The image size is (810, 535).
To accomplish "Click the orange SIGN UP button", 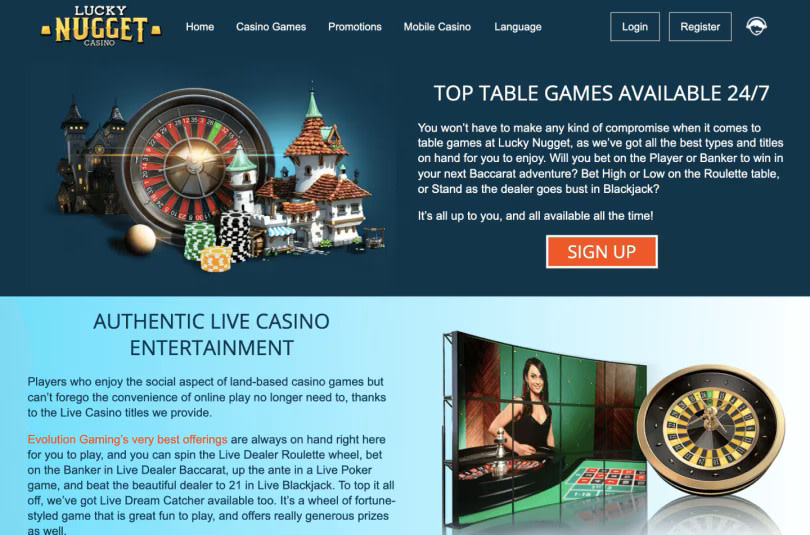I will pyautogui.click(x=602, y=251).
